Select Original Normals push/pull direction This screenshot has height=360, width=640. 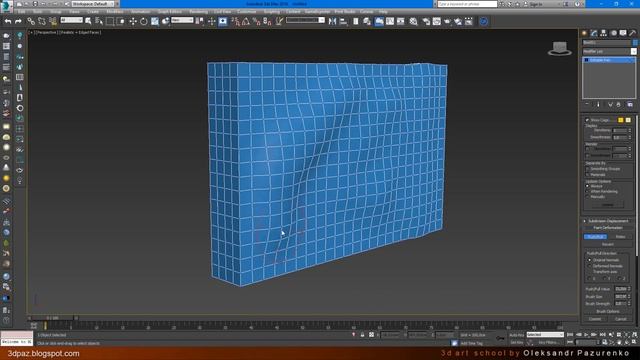589,260
